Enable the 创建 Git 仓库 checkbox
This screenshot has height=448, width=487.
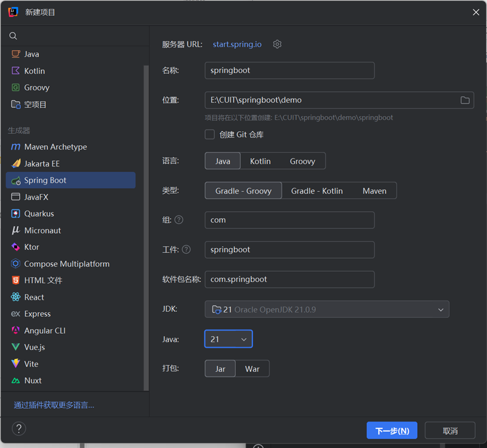209,135
